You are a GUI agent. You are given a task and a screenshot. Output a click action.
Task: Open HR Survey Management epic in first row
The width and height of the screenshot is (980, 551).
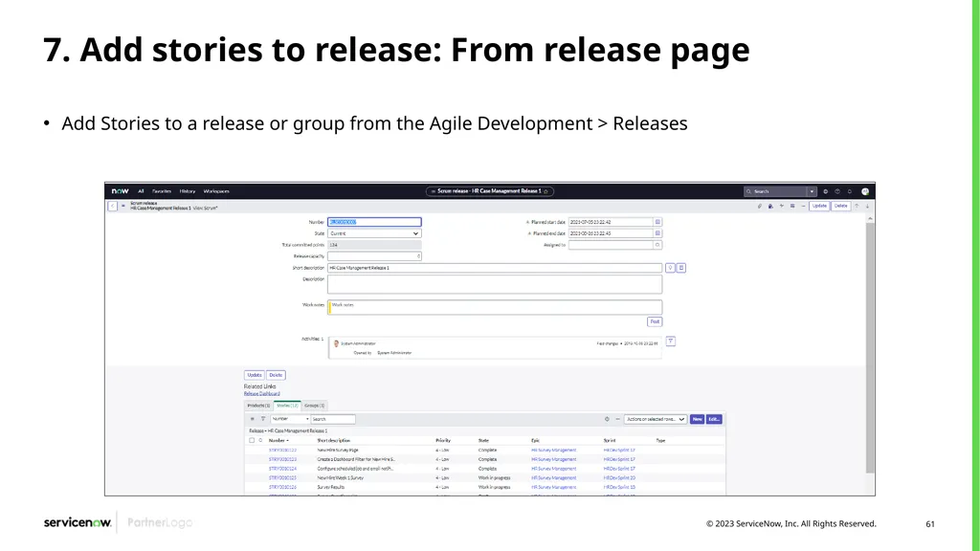coord(554,450)
